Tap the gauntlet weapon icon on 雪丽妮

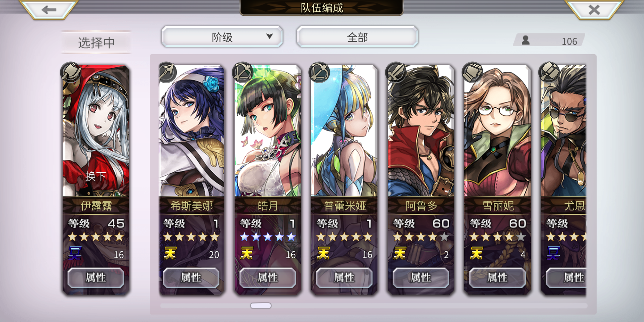(473, 72)
